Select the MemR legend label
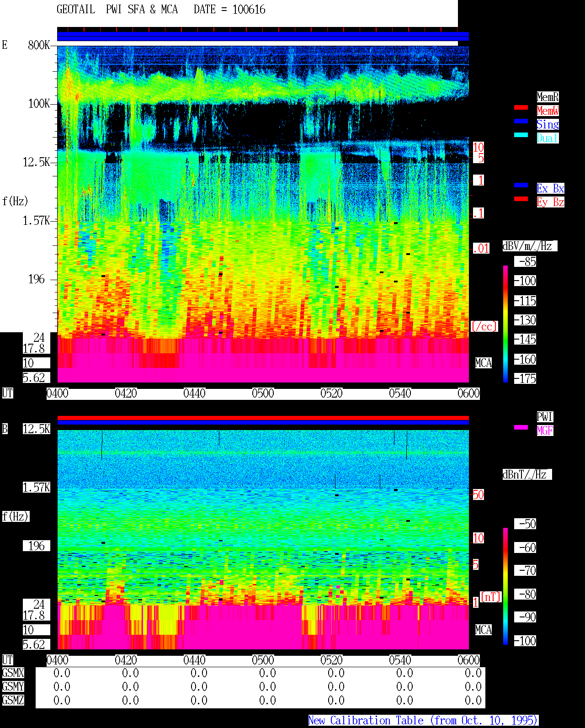 pos(548,97)
